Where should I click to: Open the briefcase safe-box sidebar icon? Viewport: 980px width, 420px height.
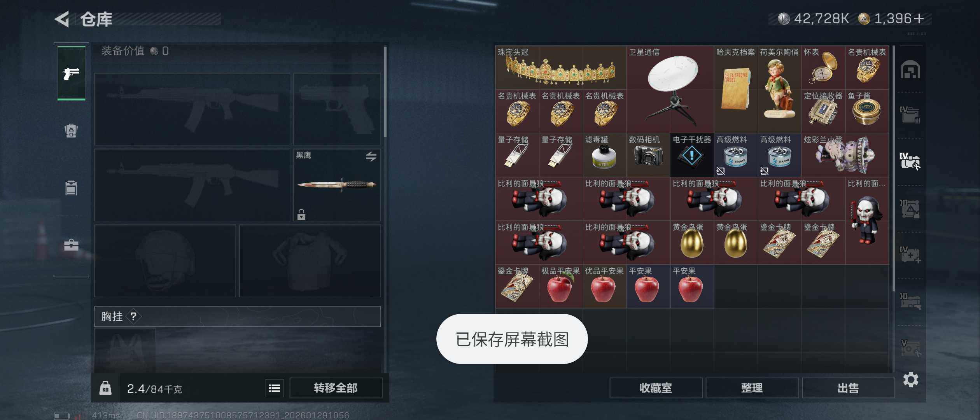point(71,245)
